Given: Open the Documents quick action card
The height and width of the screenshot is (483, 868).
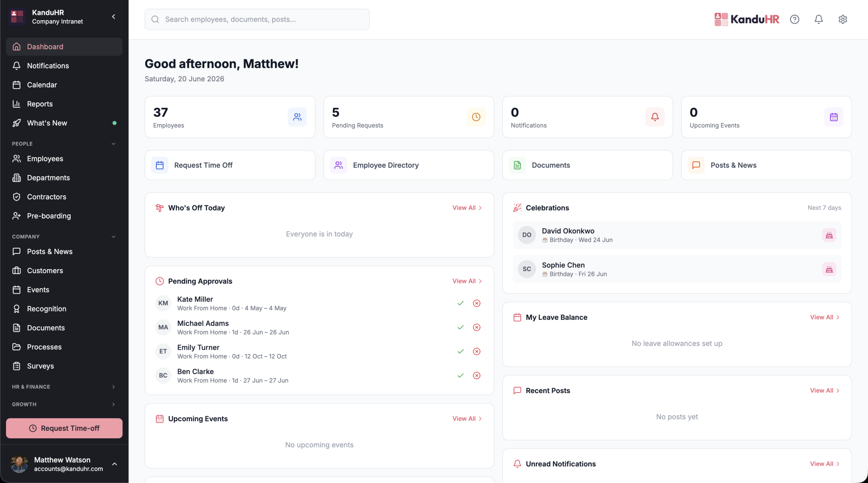Looking at the screenshot, I should [x=587, y=165].
